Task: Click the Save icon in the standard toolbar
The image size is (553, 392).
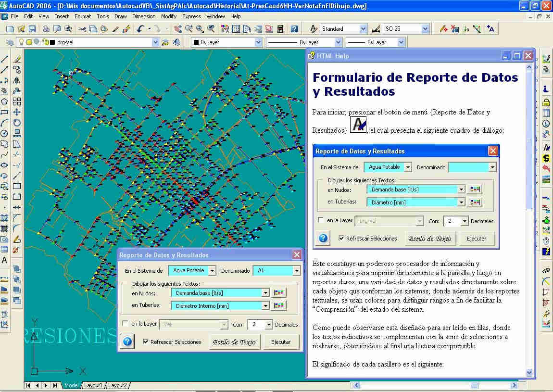Action: click(32, 29)
